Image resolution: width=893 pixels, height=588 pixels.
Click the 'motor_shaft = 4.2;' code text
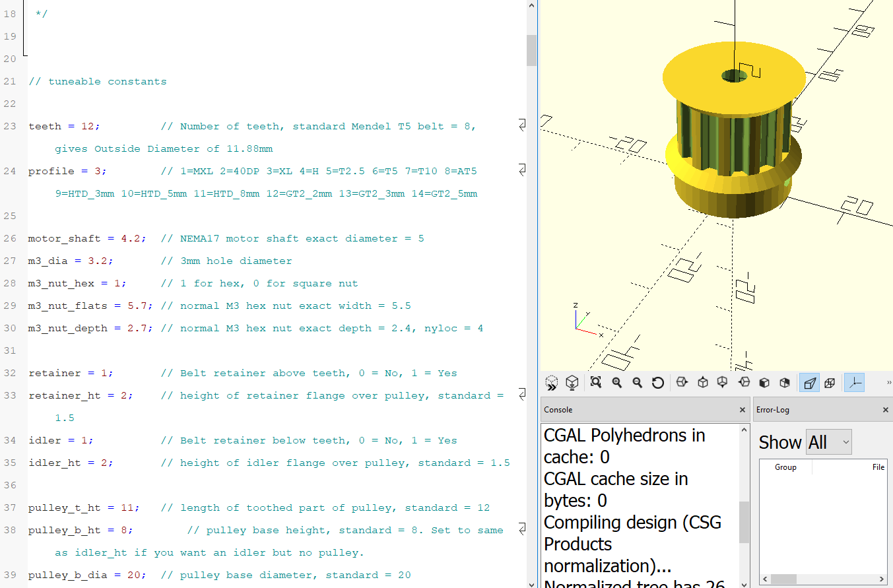point(87,238)
